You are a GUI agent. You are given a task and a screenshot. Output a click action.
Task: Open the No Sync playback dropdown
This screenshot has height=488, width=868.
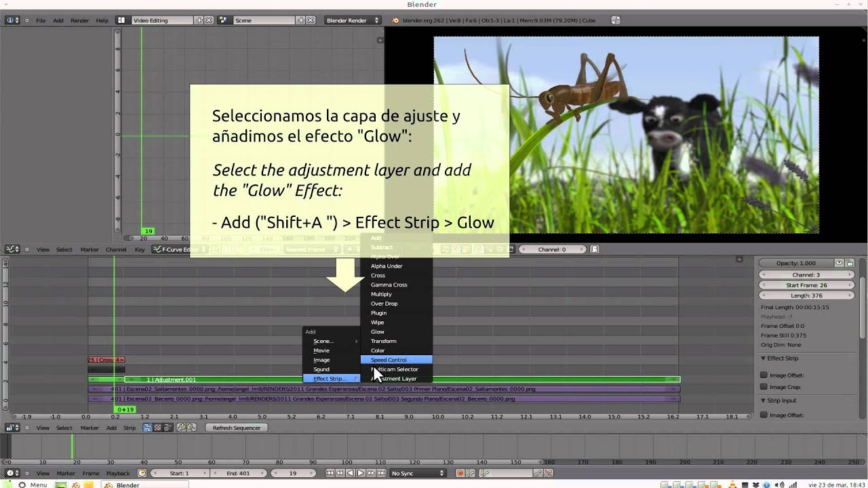pos(418,473)
